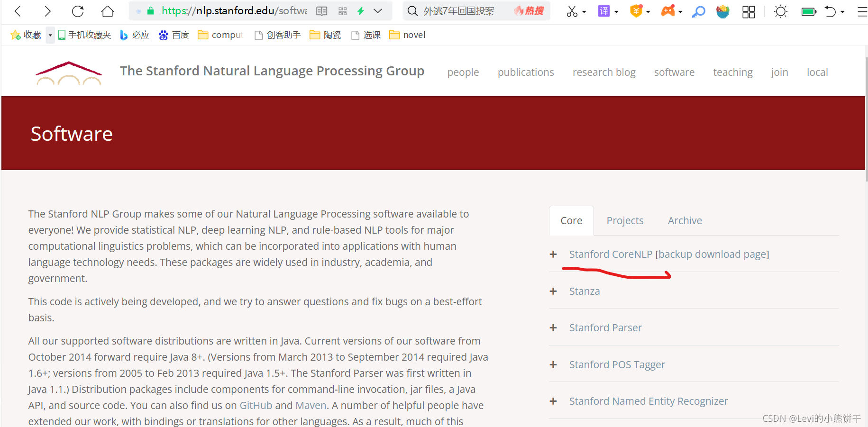Click the purple translate icon
This screenshot has width=868, height=427.
(x=604, y=11)
